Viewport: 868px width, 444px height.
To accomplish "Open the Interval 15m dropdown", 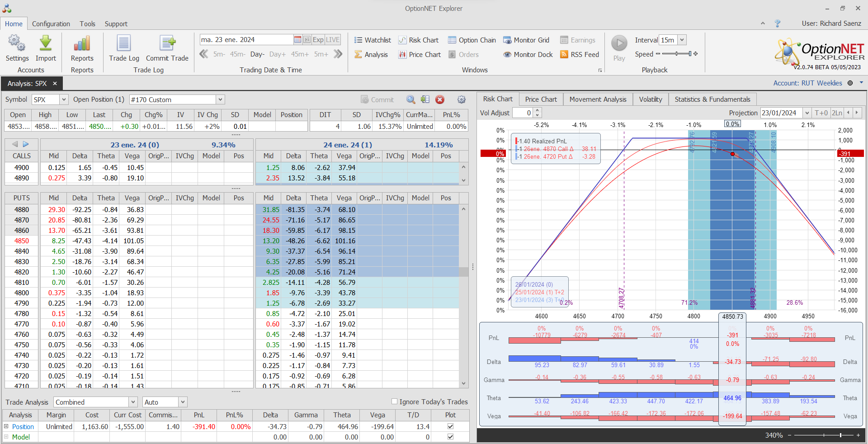I will pos(682,40).
